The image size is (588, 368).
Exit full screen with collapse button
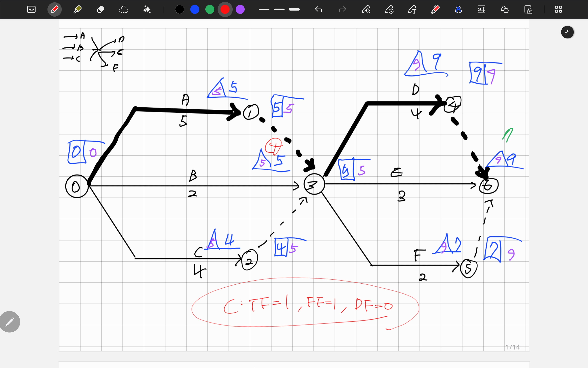coord(567,32)
